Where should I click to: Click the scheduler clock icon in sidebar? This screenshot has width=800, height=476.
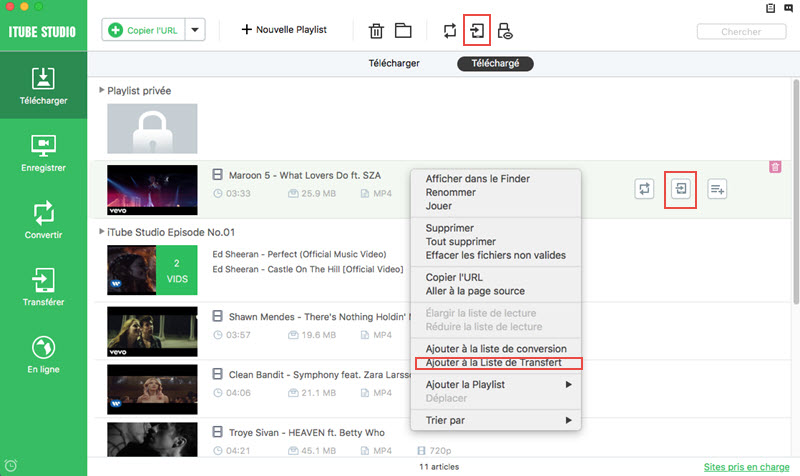click(x=10, y=465)
